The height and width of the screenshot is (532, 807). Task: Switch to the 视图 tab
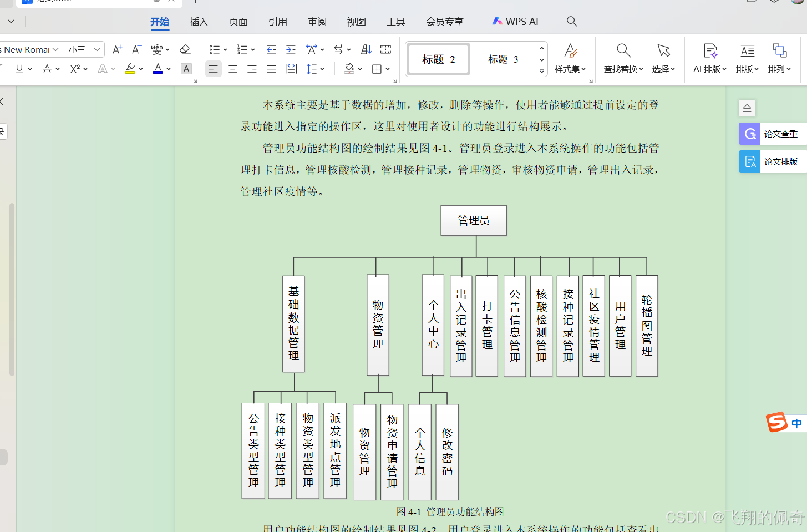pos(357,22)
